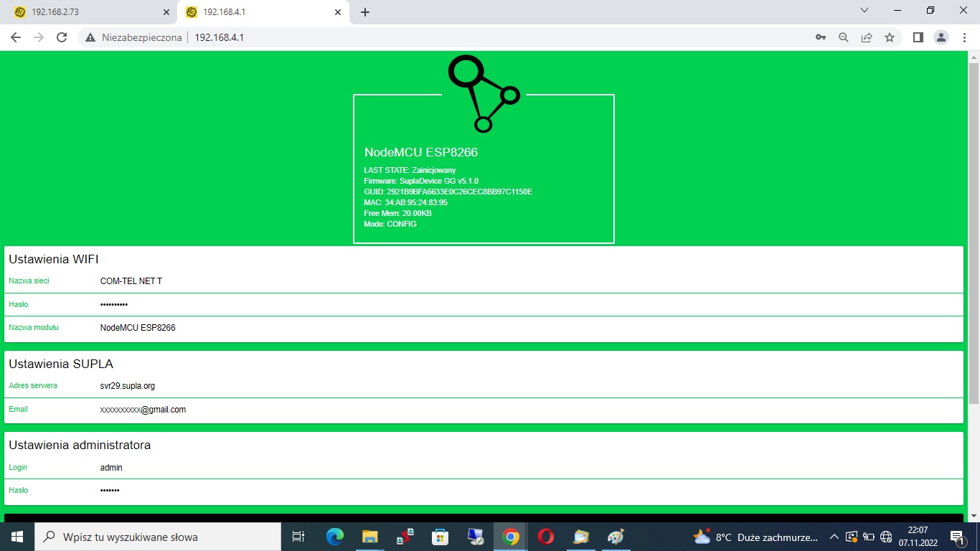The height and width of the screenshot is (551, 980).
Task: Open the Niezabezpieczona site security info
Action: click(x=133, y=37)
